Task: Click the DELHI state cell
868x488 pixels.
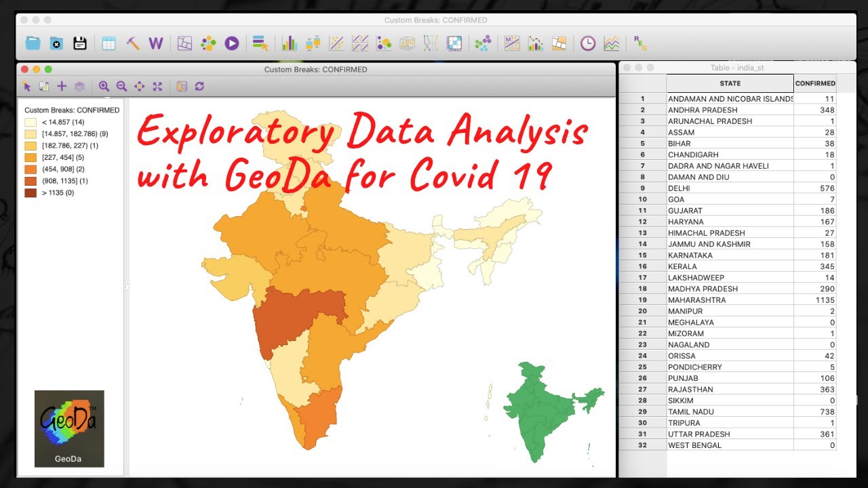Action: coord(730,188)
